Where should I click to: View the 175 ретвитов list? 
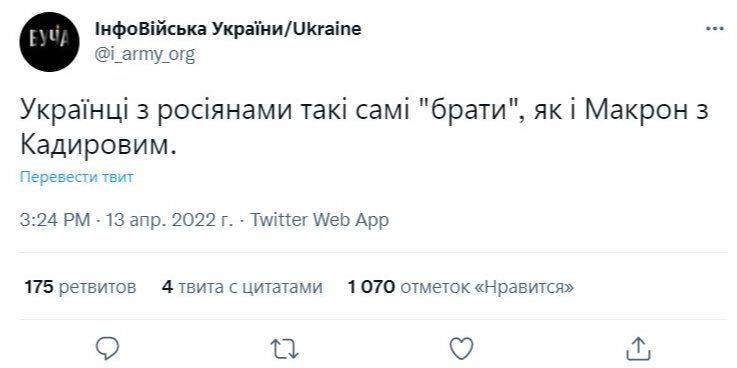80,286
